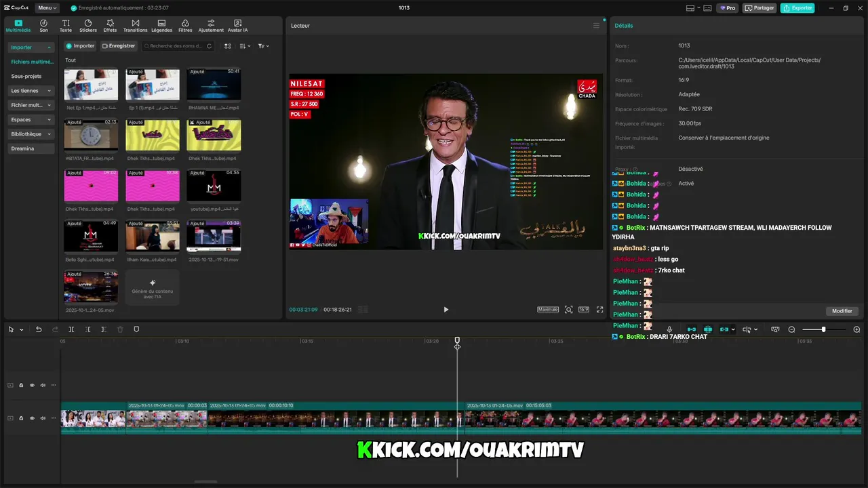The height and width of the screenshot is (488, 868).
Task: Open the Légendes captions panel
Action: coord(161,26)
